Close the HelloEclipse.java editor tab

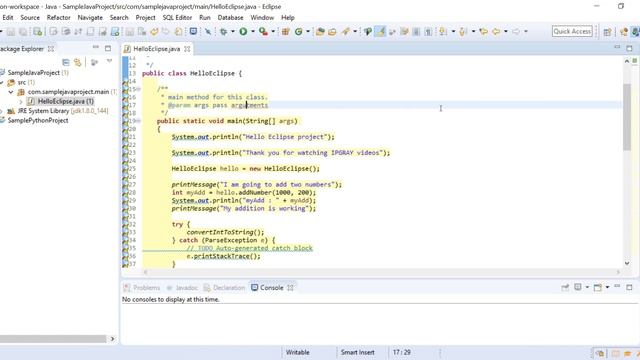tap(187, 49)
